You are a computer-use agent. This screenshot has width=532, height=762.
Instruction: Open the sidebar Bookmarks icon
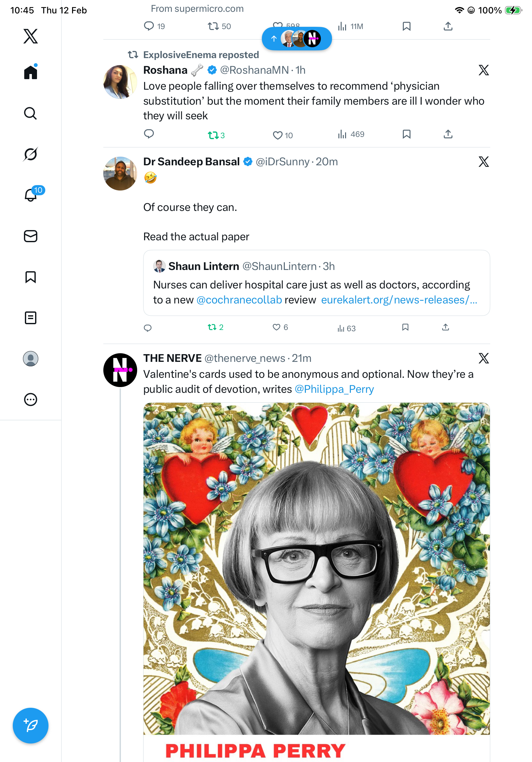tap(31, 277)
